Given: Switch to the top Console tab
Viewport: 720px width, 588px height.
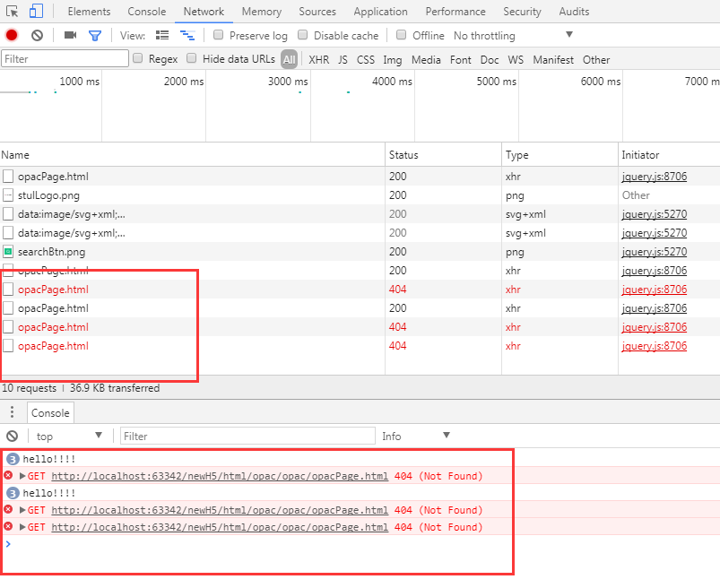Looking at the screenshot, I should tap(146, 12).
